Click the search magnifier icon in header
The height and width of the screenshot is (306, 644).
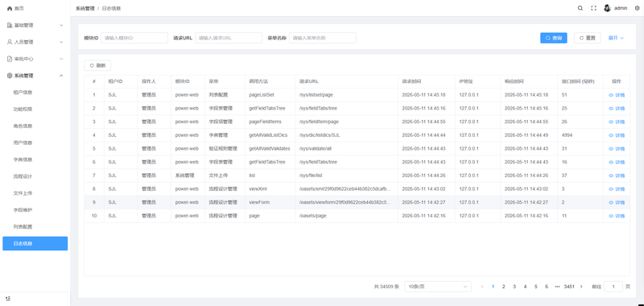click(x=580, y=8)
